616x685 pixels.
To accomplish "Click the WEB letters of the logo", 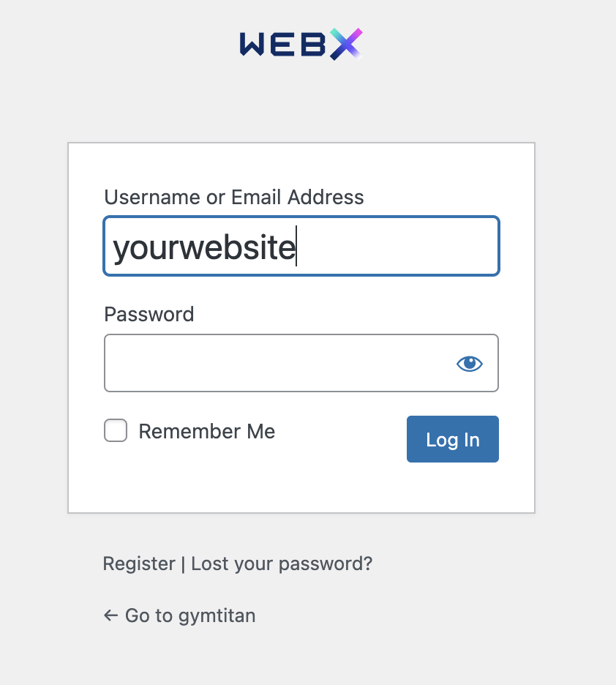I will [283, 45].
